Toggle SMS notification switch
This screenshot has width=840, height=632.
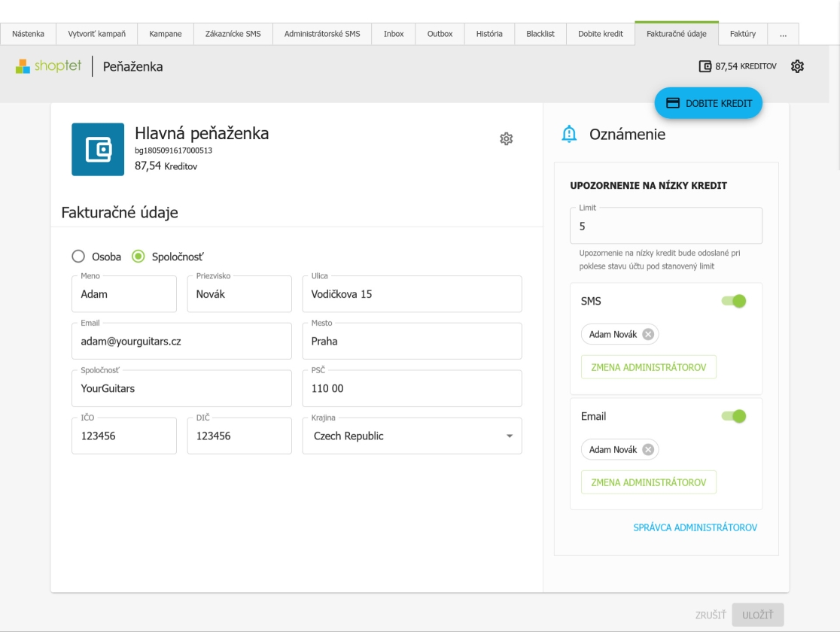[x=733, y=301]
